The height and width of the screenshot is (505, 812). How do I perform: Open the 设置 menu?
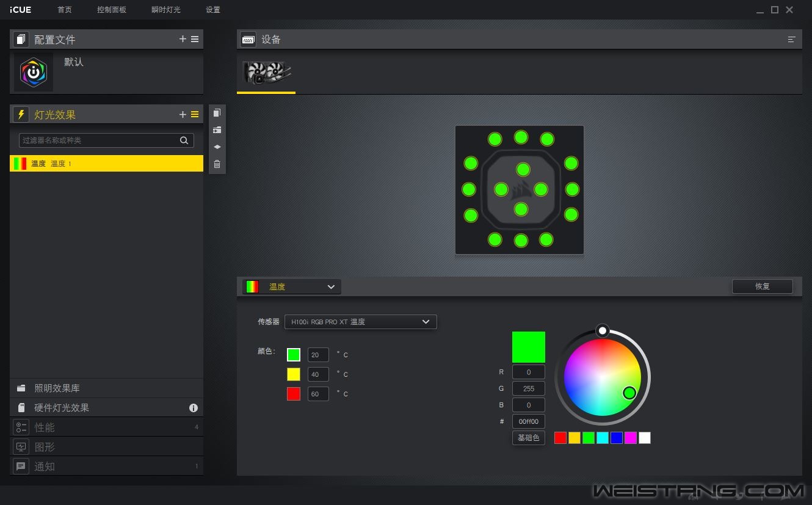[213, 10]
